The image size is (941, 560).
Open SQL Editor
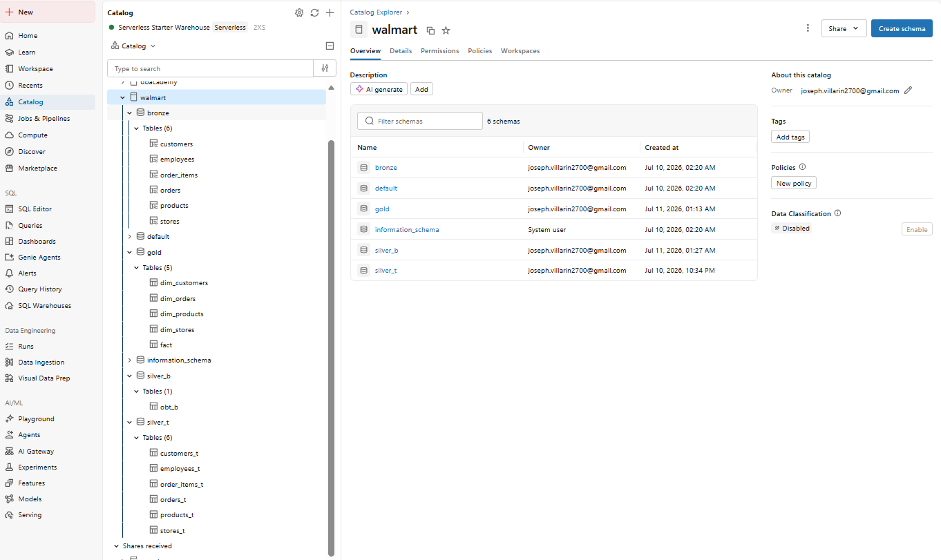[35, 209]
